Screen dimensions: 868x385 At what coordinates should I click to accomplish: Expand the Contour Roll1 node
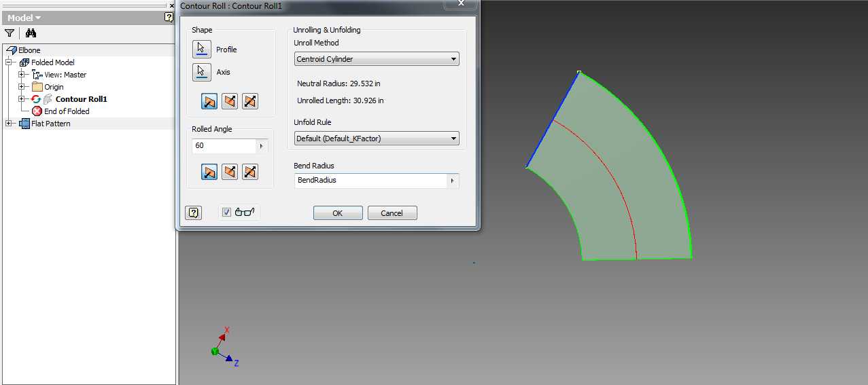point(22,99)
